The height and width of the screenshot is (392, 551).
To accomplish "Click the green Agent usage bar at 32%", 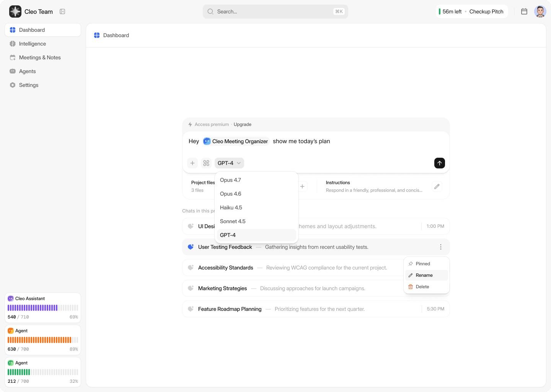I will pos(43,372).
